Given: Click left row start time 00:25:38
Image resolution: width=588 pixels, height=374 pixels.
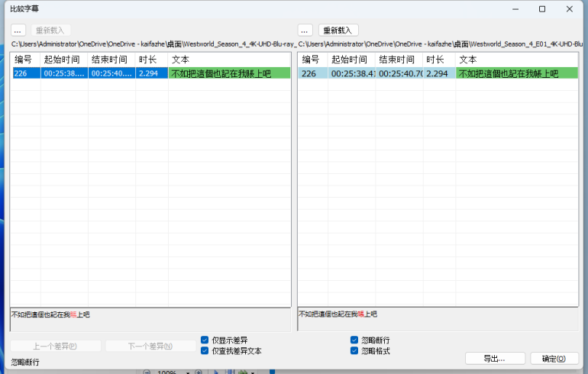Looking at the screenshot, I should pos(64,73).
